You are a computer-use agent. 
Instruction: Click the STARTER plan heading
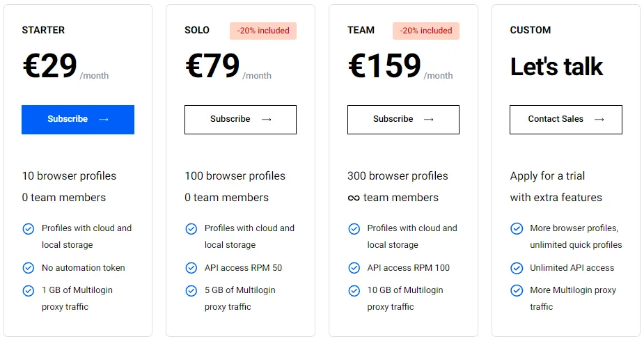pyautogui.click(x=43, y=30)
